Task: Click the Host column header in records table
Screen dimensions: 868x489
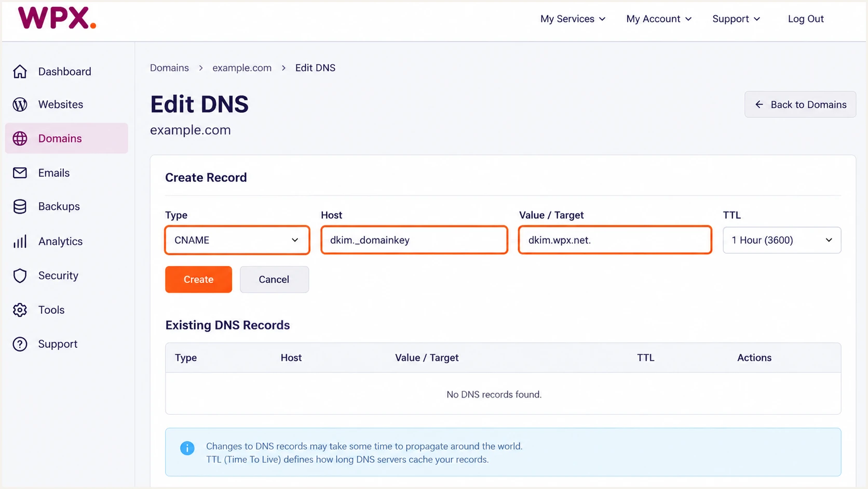Action: point(291,358)
